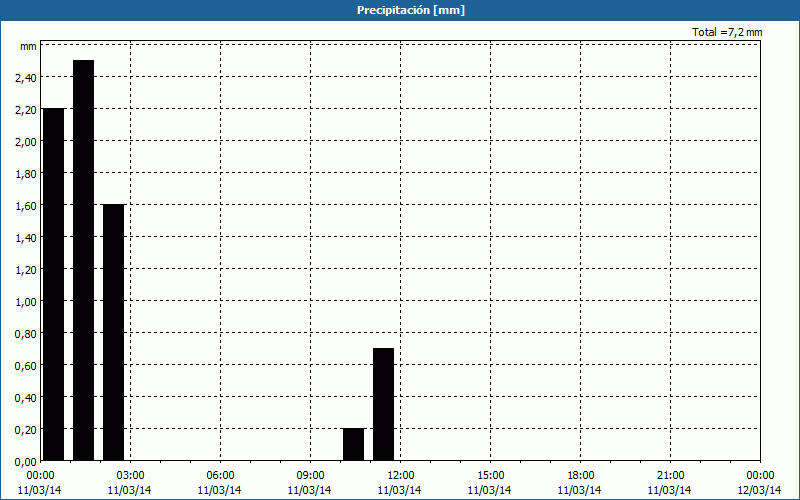Click the 0,20 mm bar after 10:00

coord(354,444)
